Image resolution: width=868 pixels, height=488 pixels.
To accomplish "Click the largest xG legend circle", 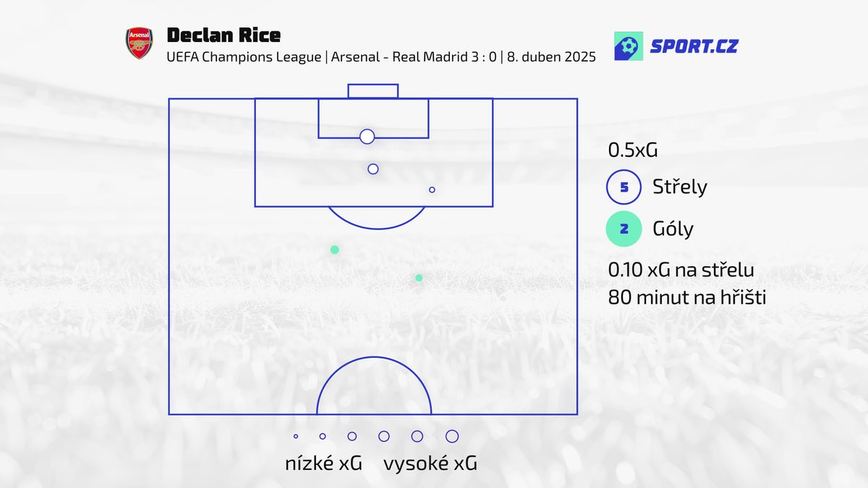I will (x=452, y=436).
